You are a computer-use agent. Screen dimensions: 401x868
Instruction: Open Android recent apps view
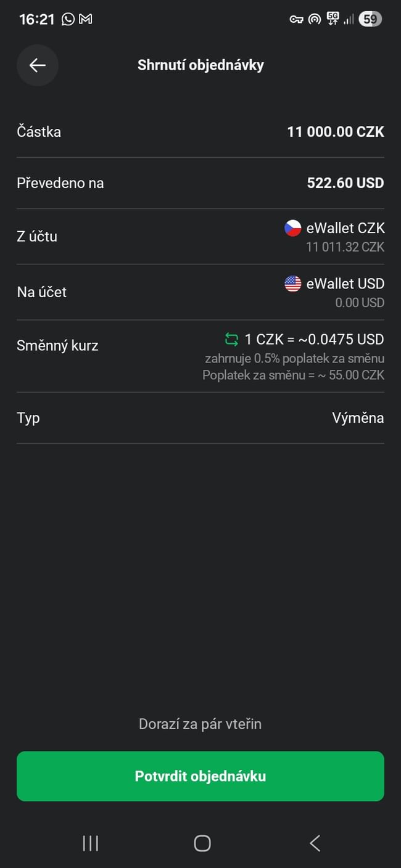[90, 843]
